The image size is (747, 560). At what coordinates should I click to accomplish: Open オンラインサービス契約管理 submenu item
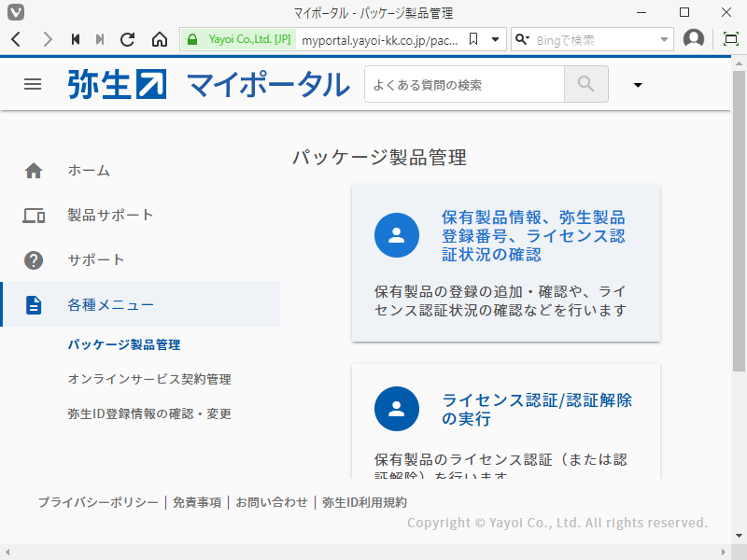(x=149, y=379)
